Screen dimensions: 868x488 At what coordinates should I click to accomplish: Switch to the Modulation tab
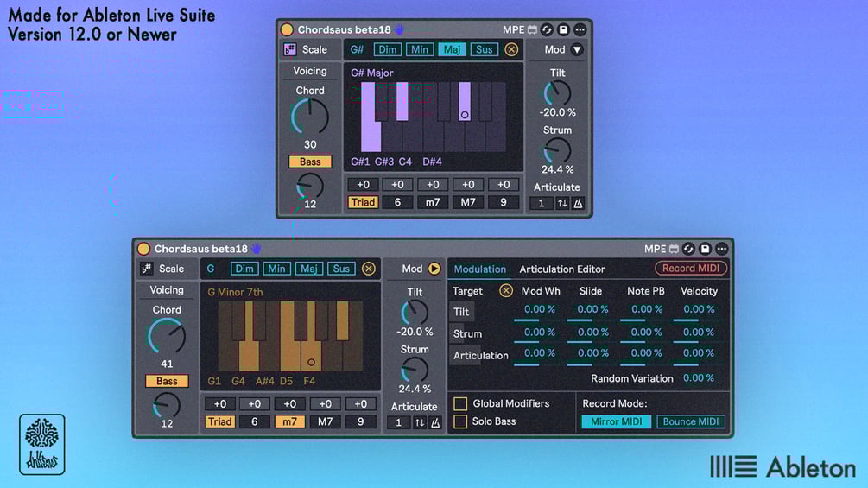pyautogui.click(x=480, y=269)
